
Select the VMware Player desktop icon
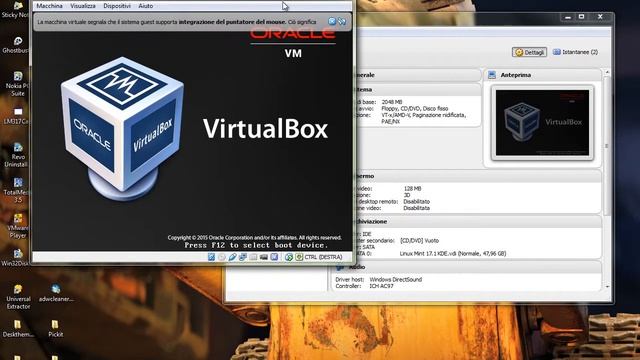(x=18, y=226)
